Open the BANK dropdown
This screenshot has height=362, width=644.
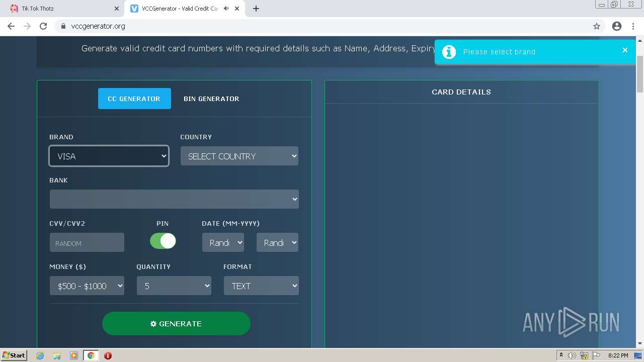174,199
